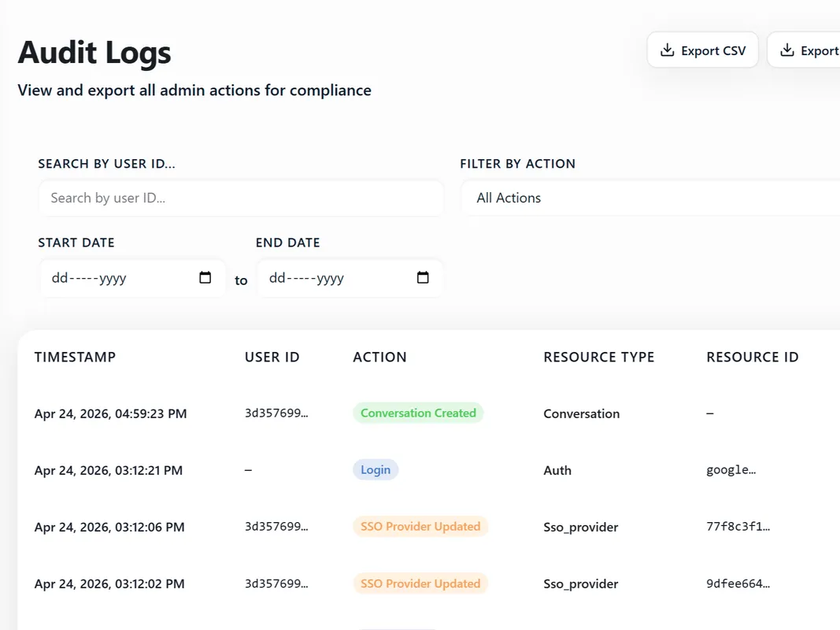This screenshot has width=840, height=630.
Task: Click the Conversation Created action badge
Action: [x=418, y=413]
